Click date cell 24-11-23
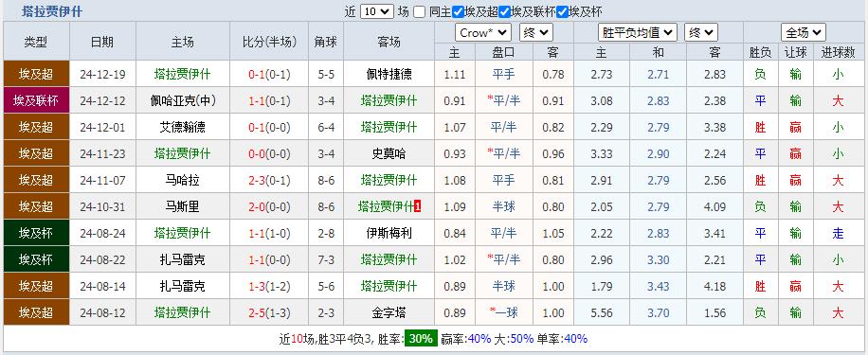Image resolution: width=868 pixels, height=355 pixels. coord(102,153)
